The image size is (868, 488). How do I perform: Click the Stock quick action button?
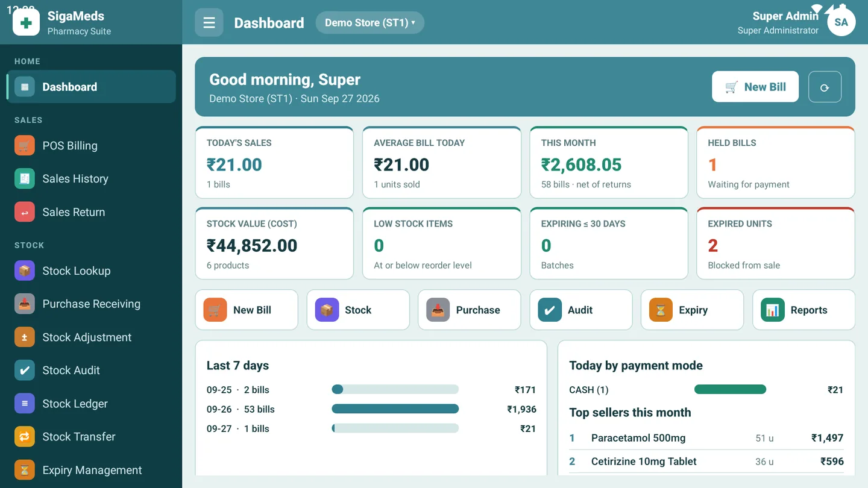[358, 310]
